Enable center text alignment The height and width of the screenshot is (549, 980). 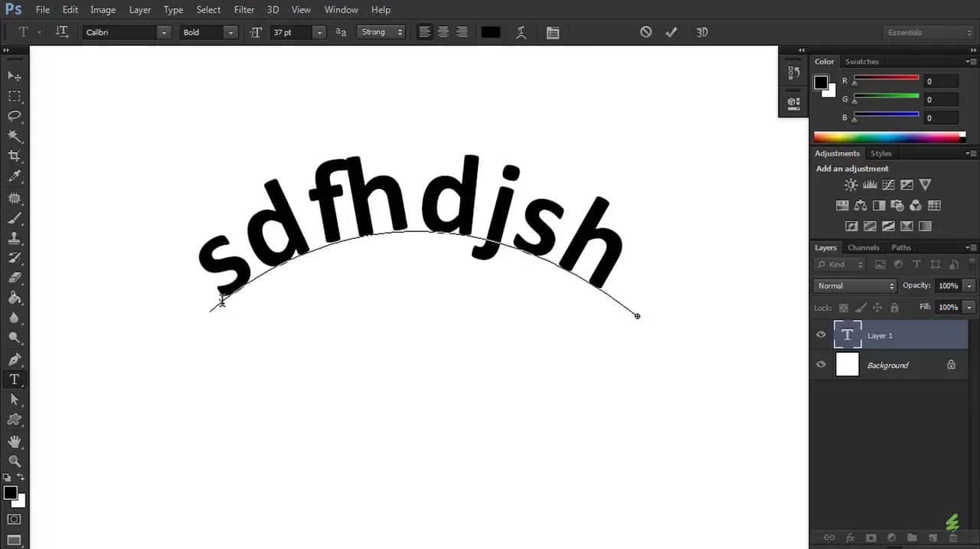coord(443,32)
